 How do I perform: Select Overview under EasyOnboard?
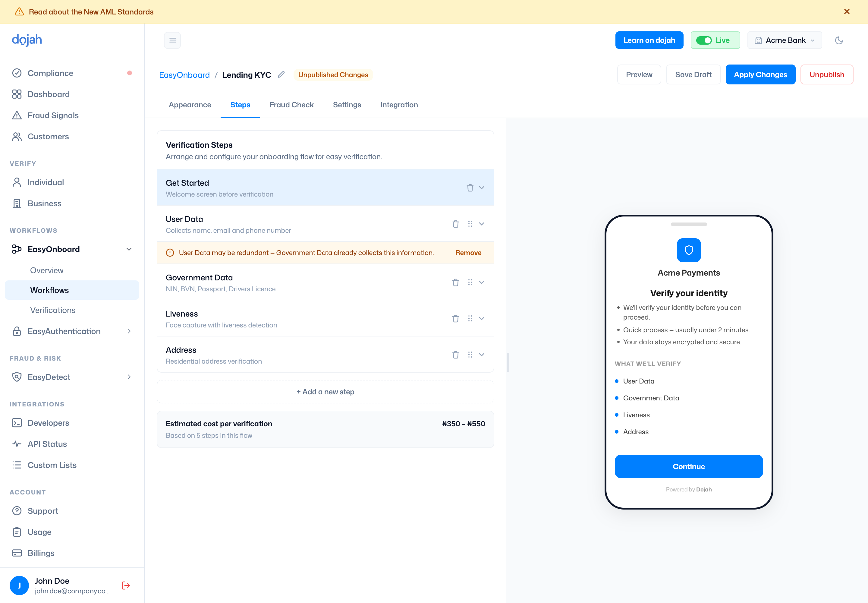(72, 270)
